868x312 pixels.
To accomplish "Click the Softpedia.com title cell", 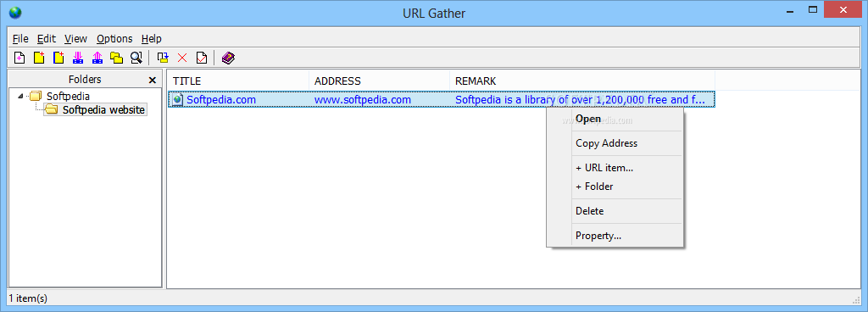I will pyautogui.click(x=221, y=99).
